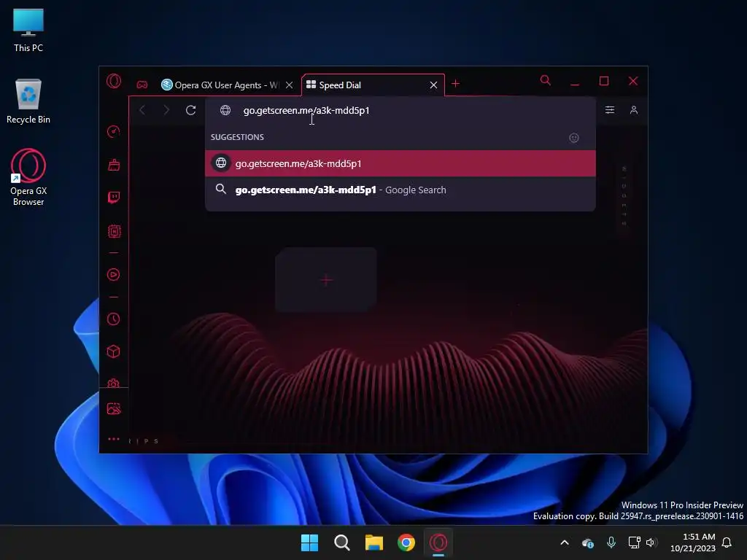Click the smiley feedback icon in suggestions

coord(574,138)
